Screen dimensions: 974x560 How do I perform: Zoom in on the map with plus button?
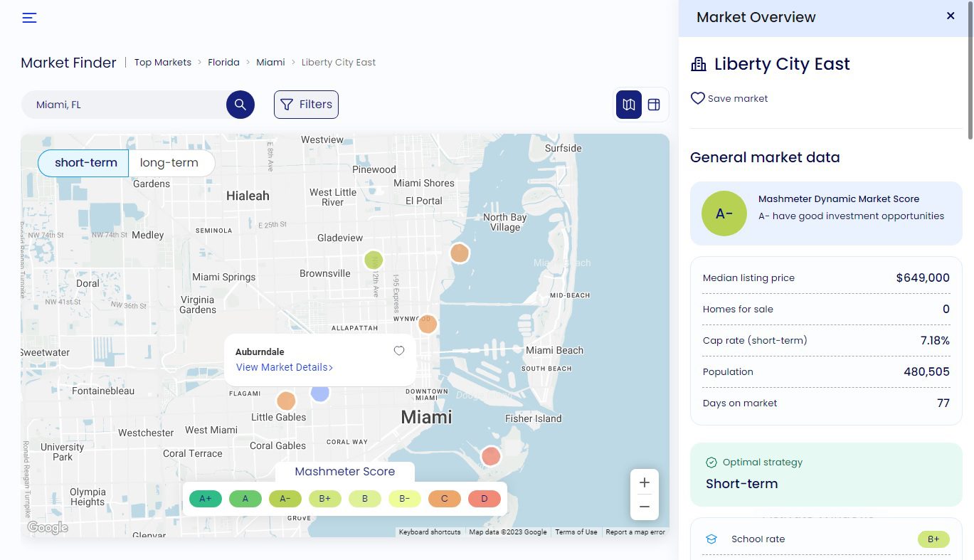644,482
